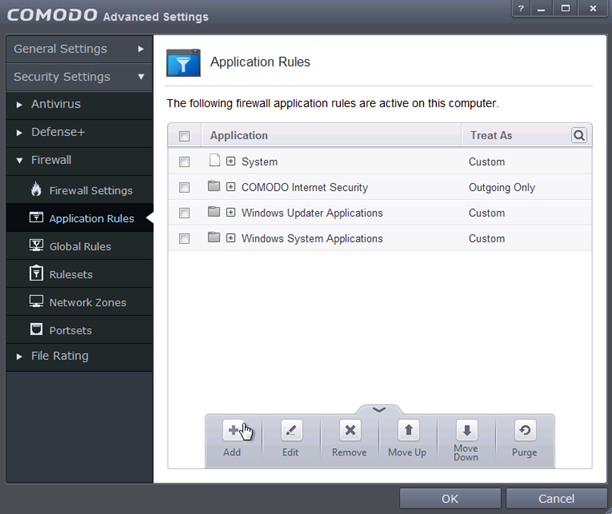Expand Windows Updater Applications group
Screen dimensions: 612x514
coord(231,212)
